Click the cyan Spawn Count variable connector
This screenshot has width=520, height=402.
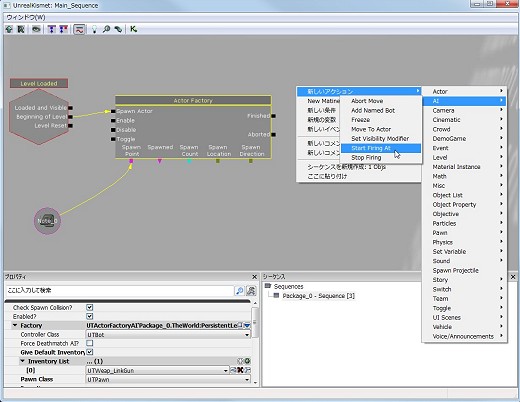(x=189, y=161)
